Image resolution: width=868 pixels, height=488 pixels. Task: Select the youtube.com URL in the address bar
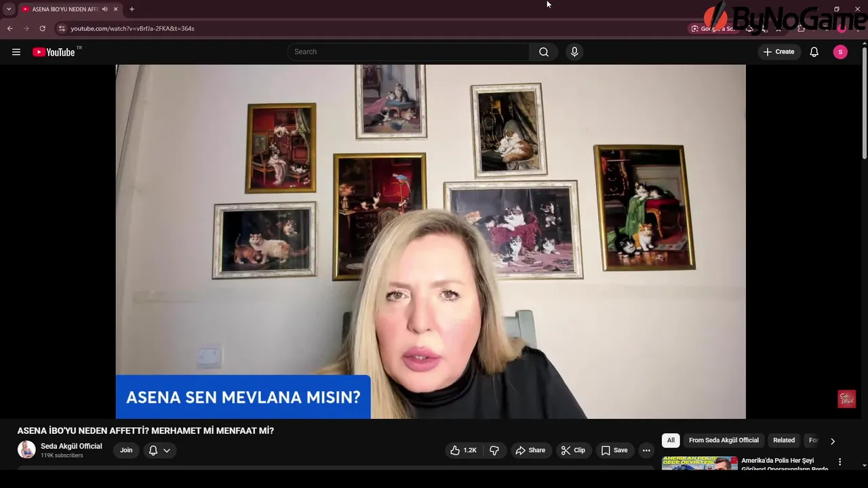tap(132, 28)
